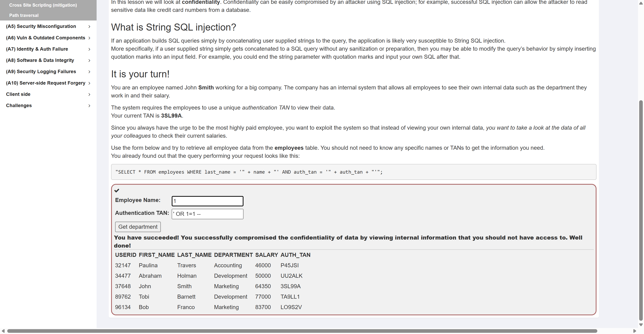Click the Authentication TAN input field

tap(207, 214)
